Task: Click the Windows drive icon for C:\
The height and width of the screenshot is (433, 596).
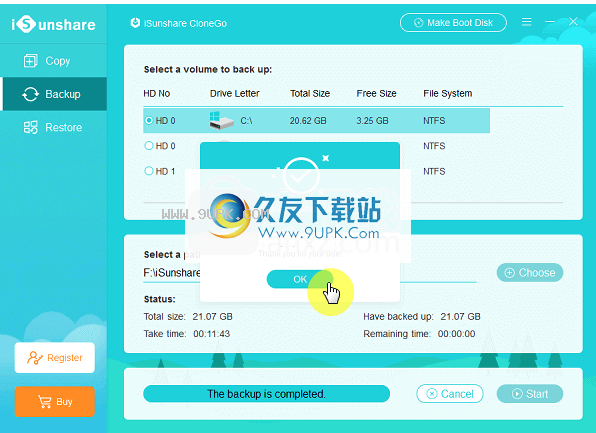Action: (x=221, y=121)
